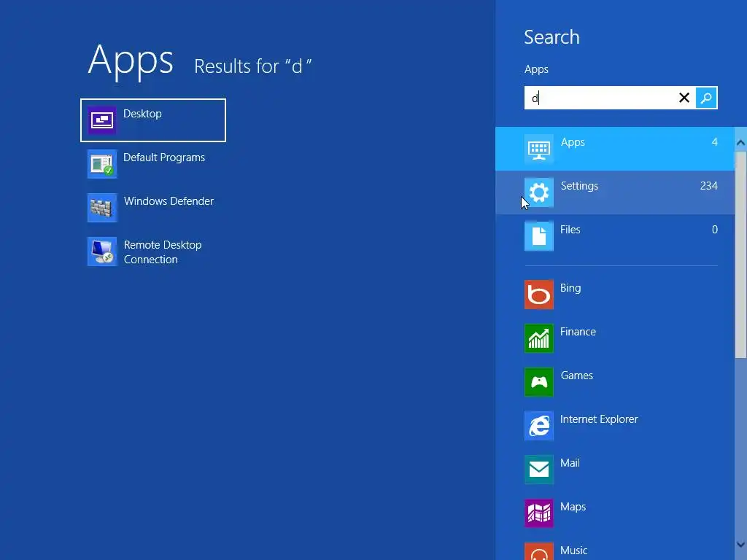Search using the Bing icon
Screen dimensions: 747x560
coord(539,295)
